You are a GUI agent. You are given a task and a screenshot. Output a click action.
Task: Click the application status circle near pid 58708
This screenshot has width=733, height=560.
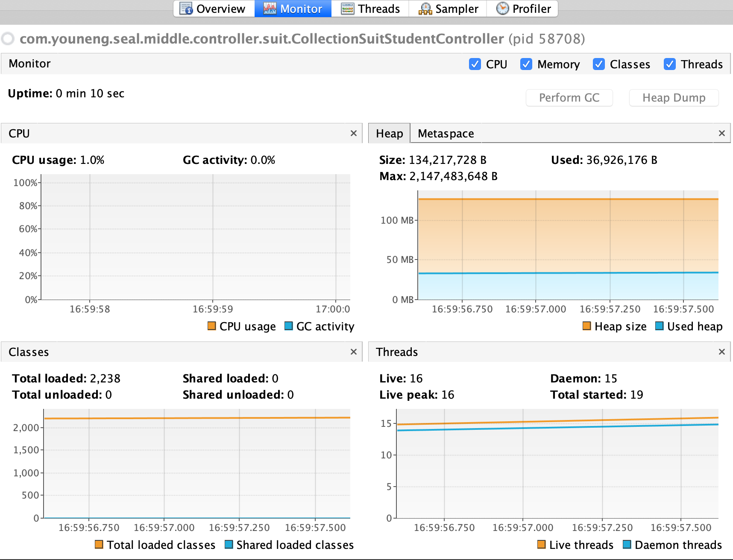(8, 38)
